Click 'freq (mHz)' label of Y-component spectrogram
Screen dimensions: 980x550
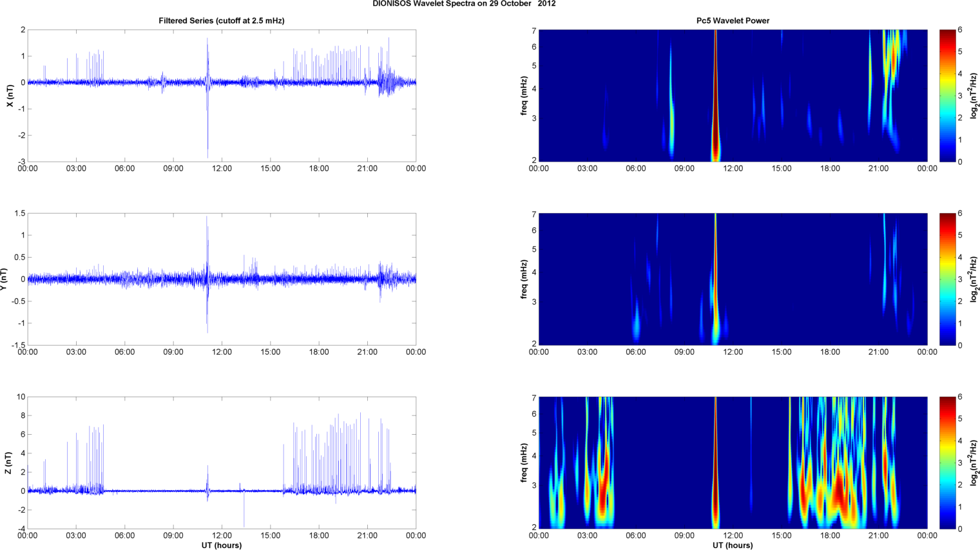[524, 279]
